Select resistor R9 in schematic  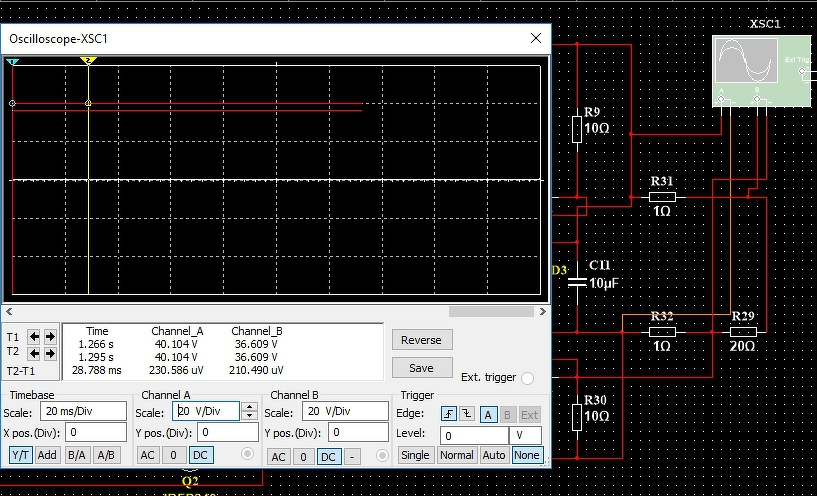(x=577, y=130)
